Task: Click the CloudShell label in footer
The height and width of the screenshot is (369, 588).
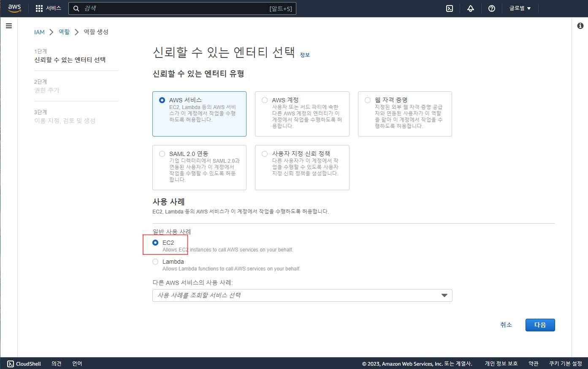Action: [28, 364]
